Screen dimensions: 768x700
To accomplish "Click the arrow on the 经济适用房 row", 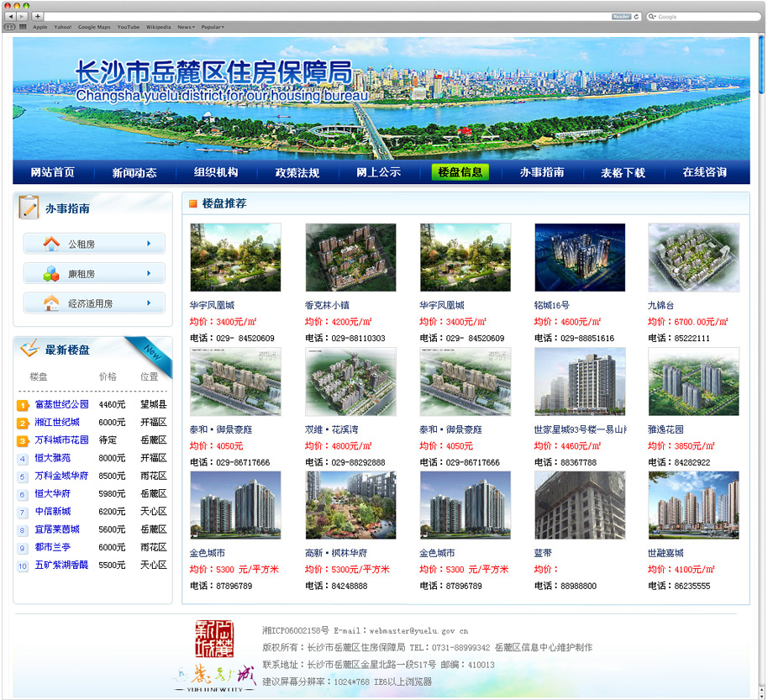I will [x=149, y=303].
